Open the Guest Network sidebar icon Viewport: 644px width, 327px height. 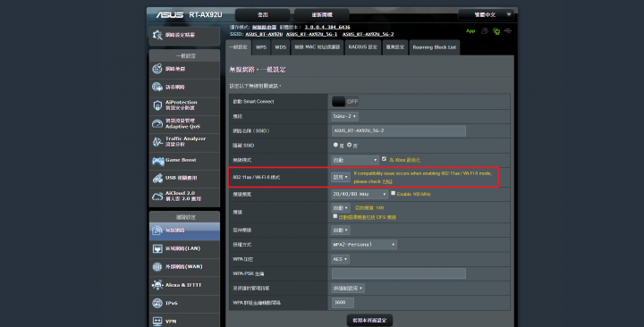[157, 87]
